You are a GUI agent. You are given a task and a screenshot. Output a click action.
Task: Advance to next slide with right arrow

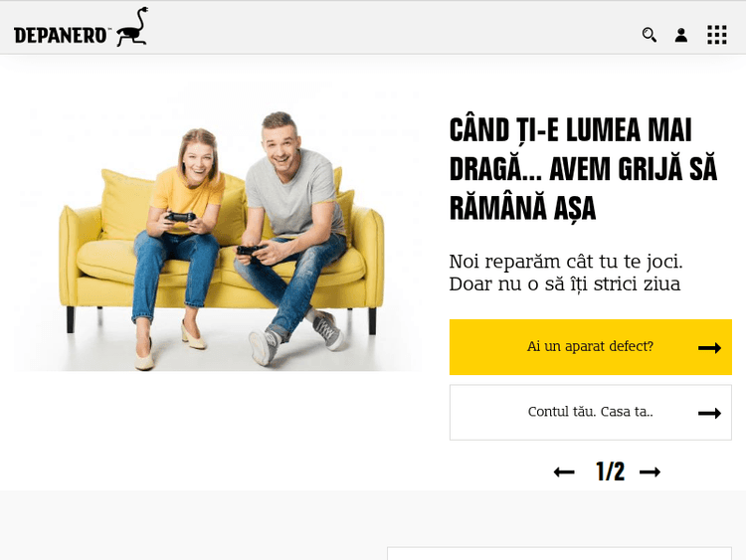[650, 472]
